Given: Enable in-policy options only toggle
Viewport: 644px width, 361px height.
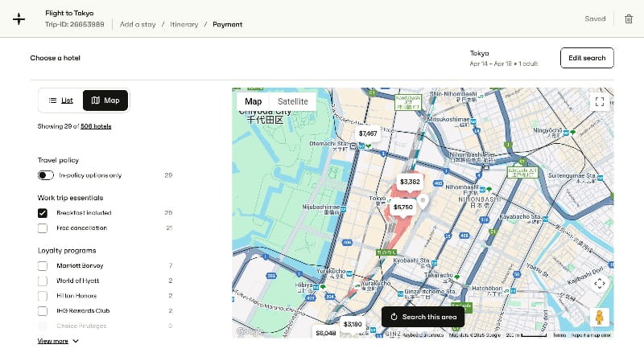Looking at the screenshot, I should [45, 175].
